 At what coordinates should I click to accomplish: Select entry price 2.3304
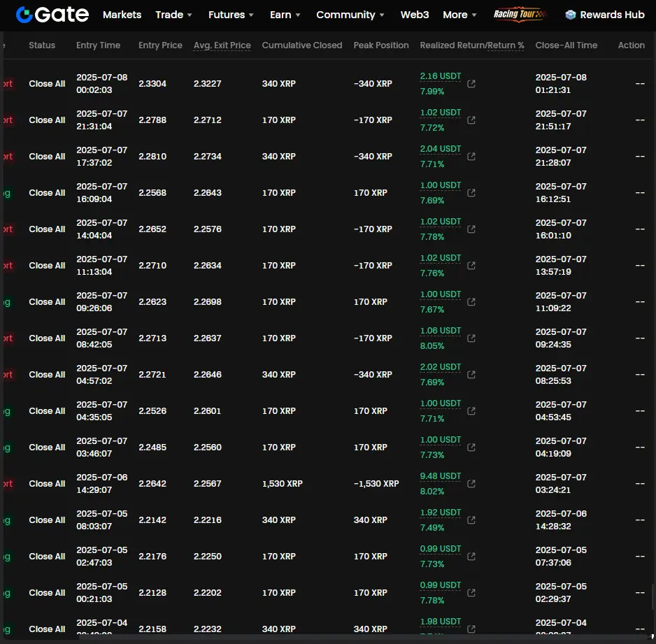152,84
